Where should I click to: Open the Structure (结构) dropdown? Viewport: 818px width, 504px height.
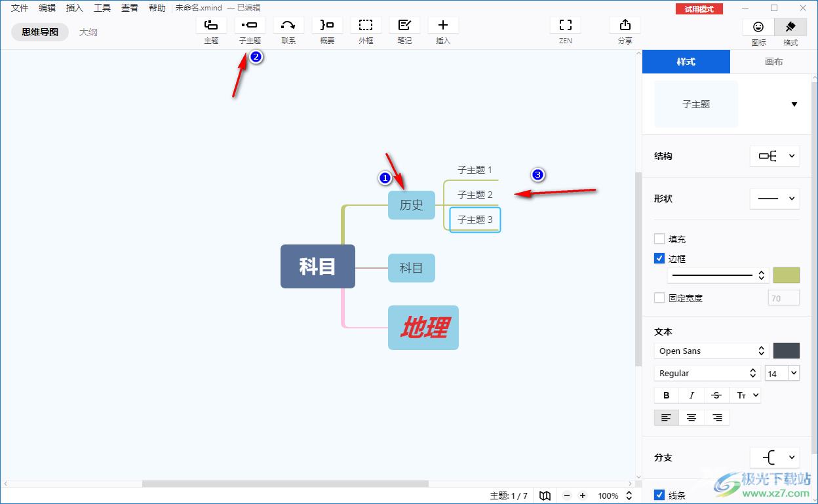(x=775, y=156)
